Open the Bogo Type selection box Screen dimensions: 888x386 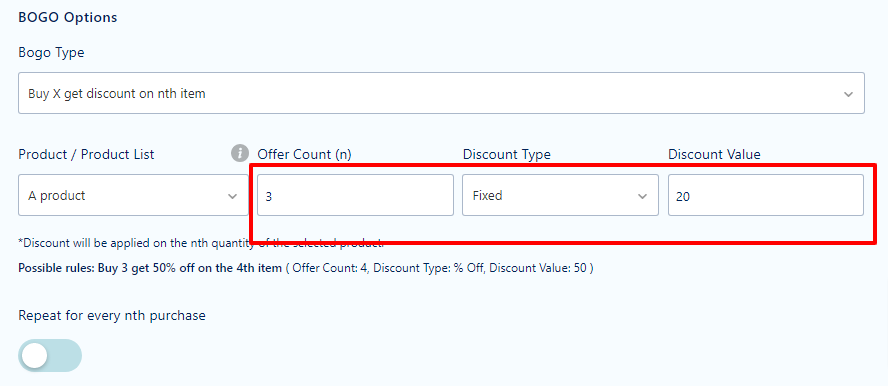pos(441,93)
